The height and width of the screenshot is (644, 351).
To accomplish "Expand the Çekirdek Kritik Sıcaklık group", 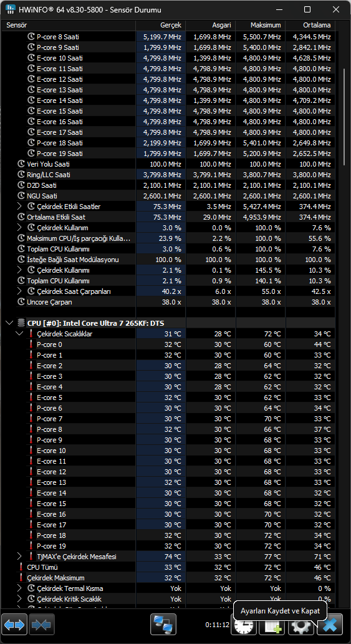I will (19, 599).
